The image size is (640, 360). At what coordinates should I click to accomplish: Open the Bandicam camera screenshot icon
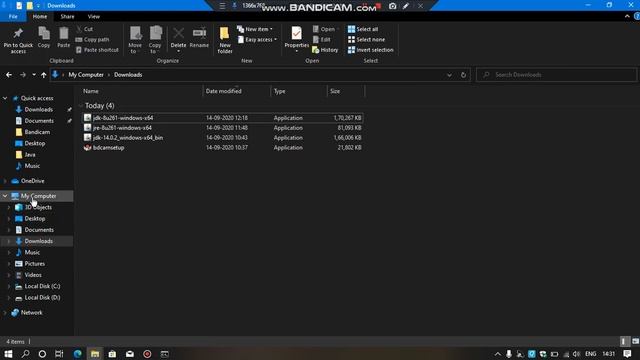point(392,6)
